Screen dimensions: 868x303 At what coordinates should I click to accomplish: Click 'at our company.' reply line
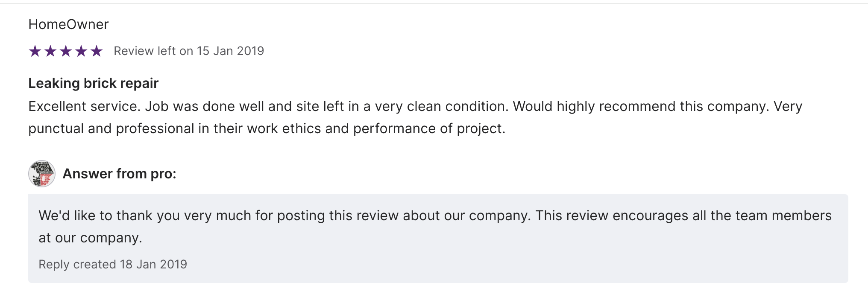click(90, 238)
